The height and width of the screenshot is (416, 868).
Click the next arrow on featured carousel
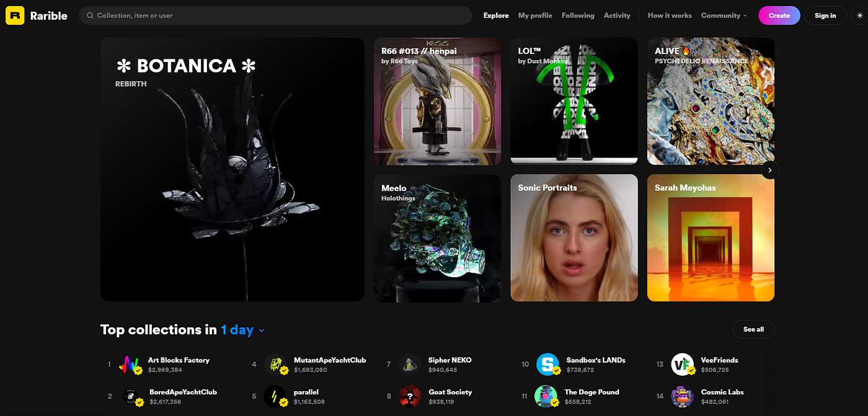(770, 170)
